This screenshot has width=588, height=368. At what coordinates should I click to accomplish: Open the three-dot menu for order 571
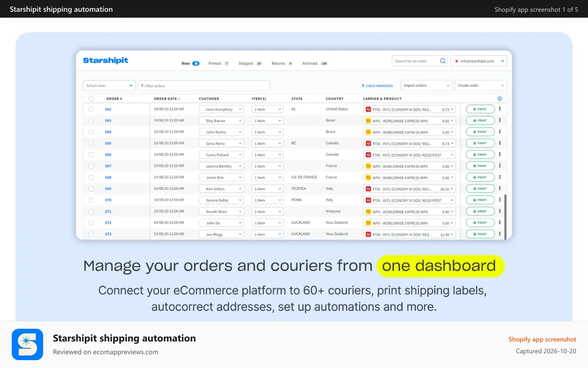coord(500,211)
